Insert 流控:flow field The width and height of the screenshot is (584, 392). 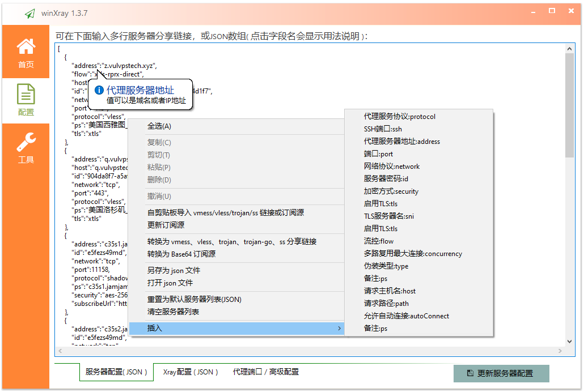coord(418,241)
